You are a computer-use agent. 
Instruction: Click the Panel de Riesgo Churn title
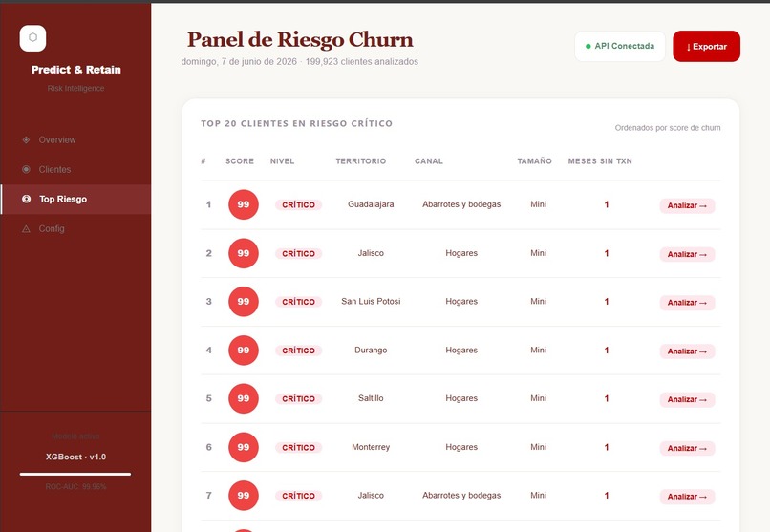tap(300, 40)
